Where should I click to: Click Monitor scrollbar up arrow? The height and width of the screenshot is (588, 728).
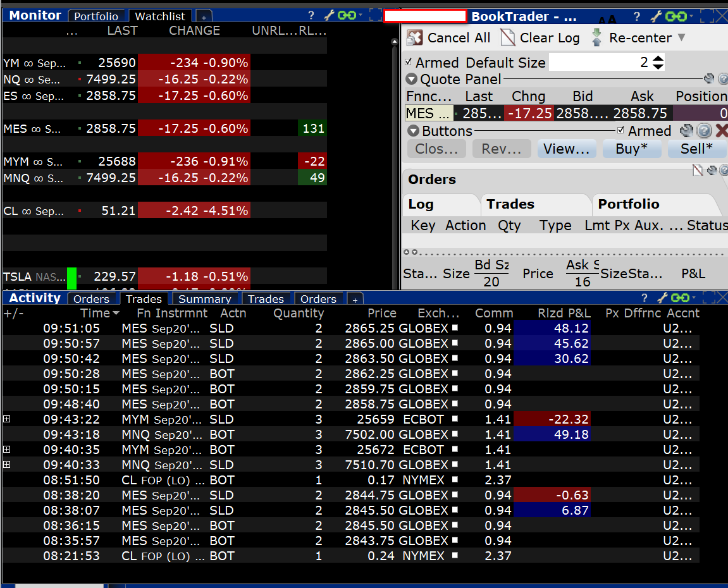pyautogui.click(x=395, y=42)
